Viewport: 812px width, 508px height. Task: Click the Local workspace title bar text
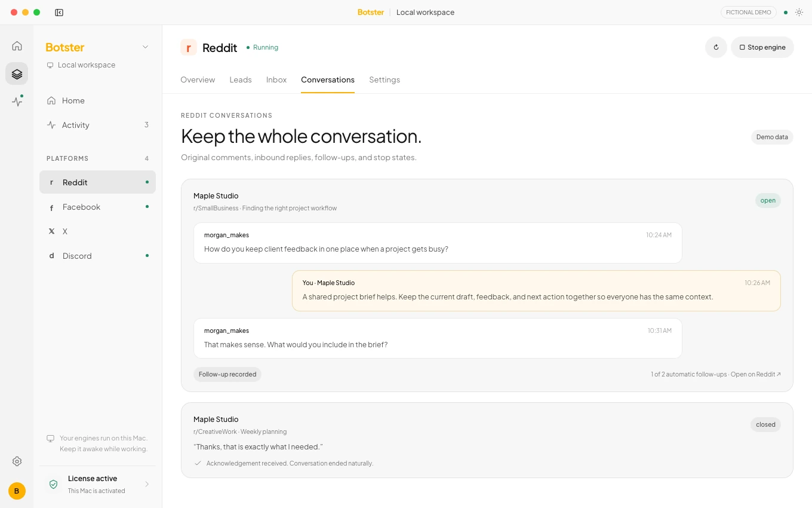coord(425,13)
